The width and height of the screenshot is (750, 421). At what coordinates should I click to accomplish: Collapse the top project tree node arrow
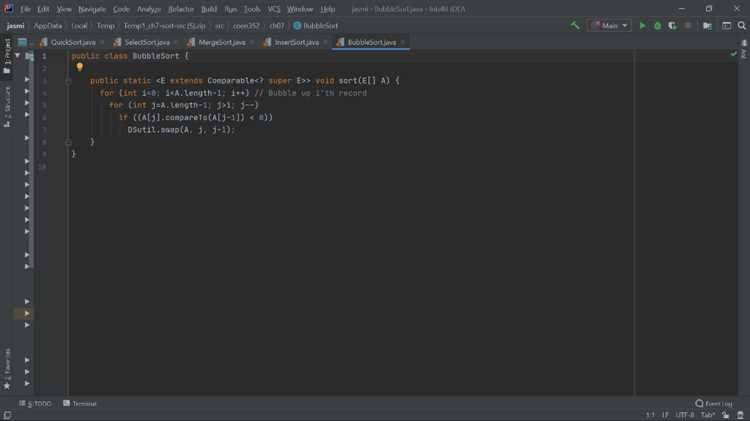[18, 55]
